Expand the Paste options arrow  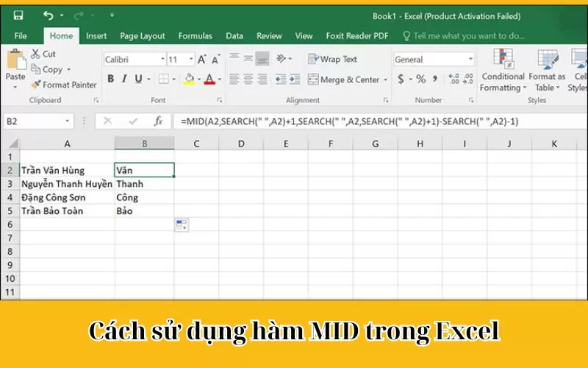coord(15,87)
